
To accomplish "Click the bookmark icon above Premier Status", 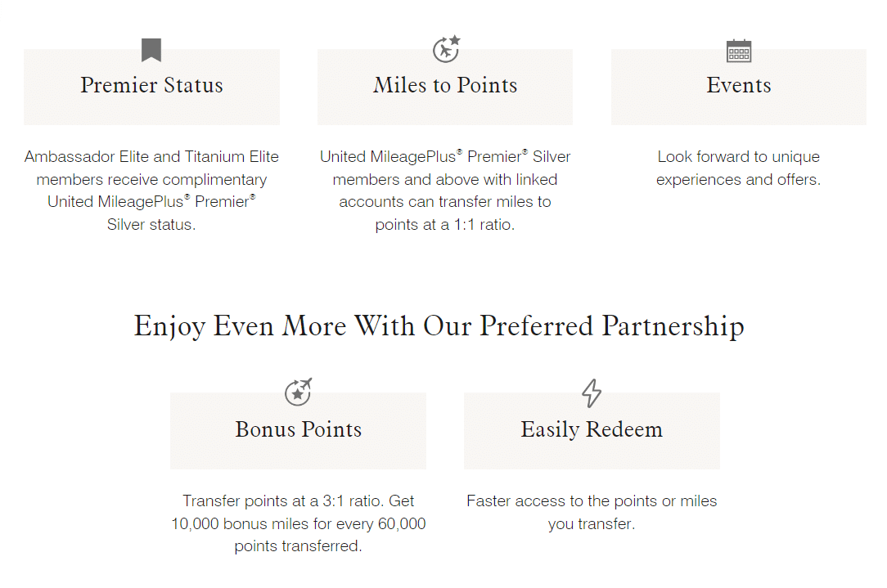I will coord(151,50).
